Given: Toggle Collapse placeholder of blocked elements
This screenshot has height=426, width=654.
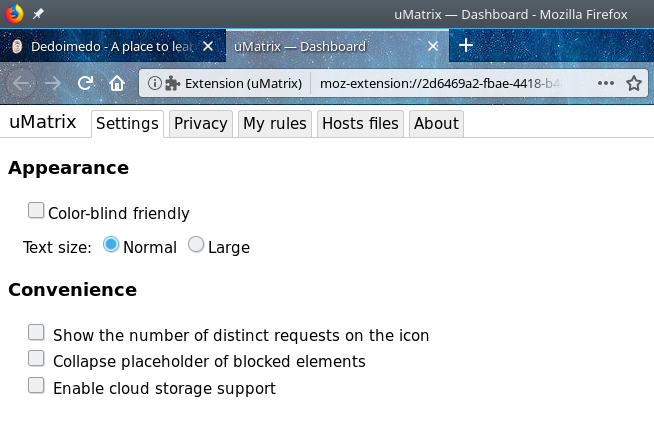Looking at the screenshot, I should tap(36, 358).
